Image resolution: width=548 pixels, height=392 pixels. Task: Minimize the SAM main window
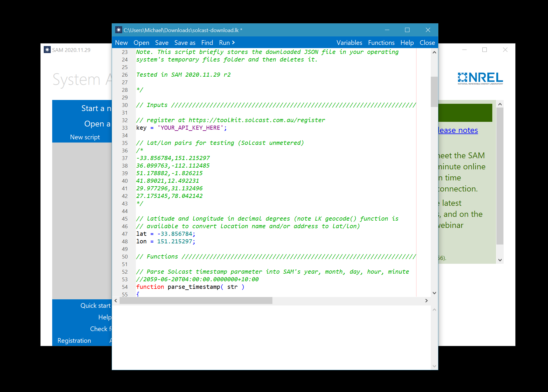click(x=464, y=50)
